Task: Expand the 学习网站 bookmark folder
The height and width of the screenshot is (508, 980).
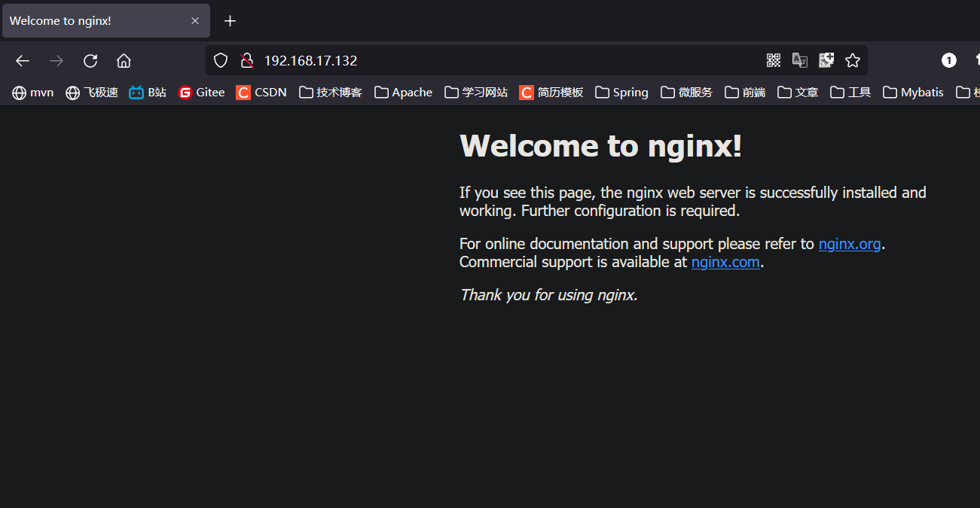Action: [x=476, y=93]
